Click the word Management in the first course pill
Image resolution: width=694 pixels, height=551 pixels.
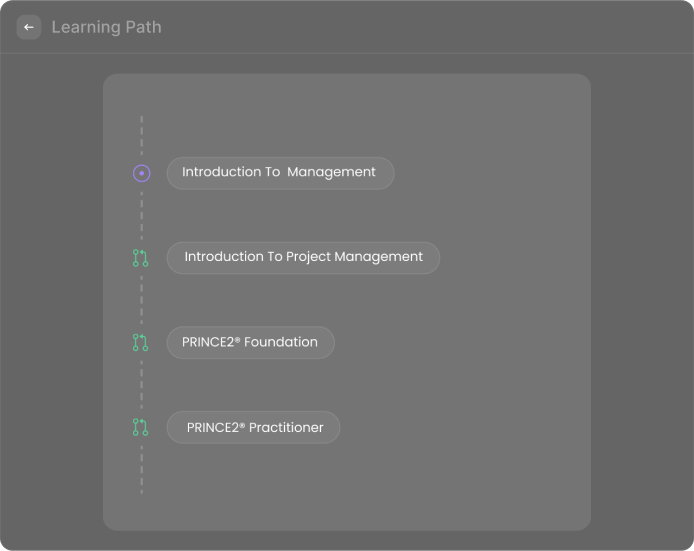point(331,172)
